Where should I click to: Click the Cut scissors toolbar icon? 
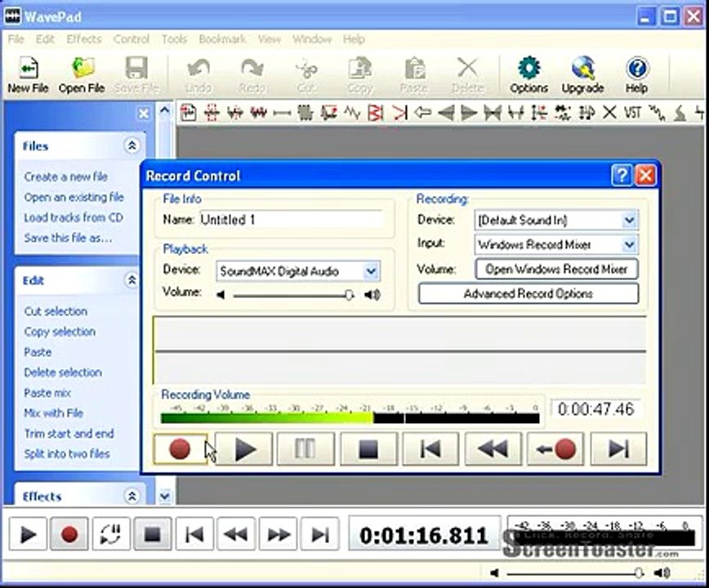point(306,74)
